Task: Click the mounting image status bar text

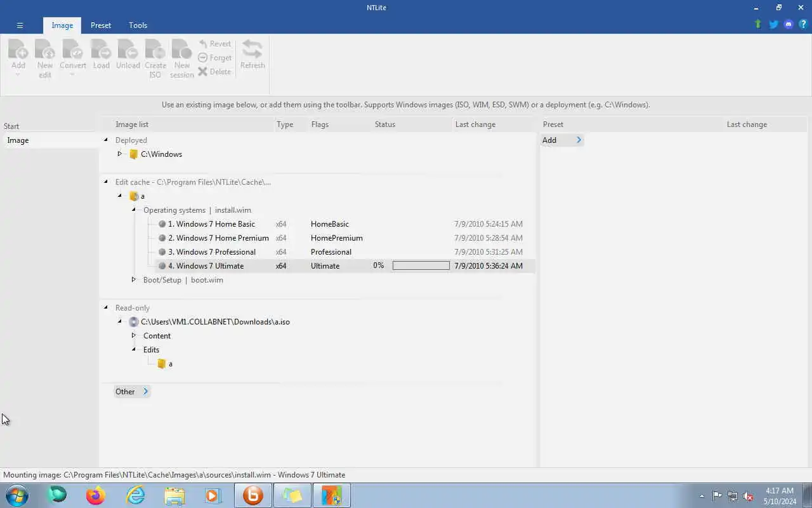Action: pos(174,475)
